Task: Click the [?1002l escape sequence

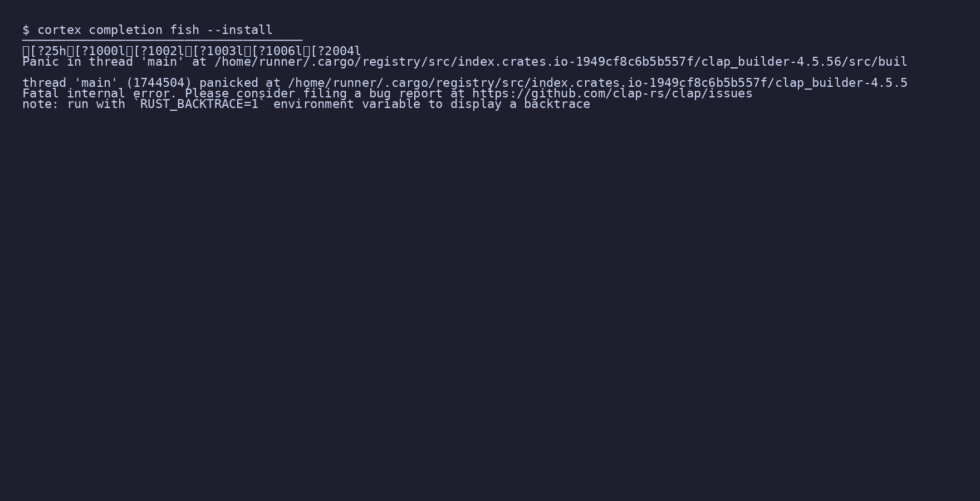Action: pyautogui.click(x=159, y=51)
